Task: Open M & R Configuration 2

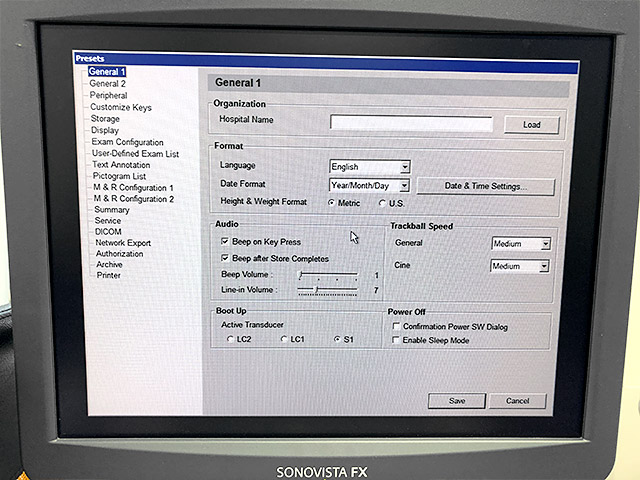Action: pos(134,199)
